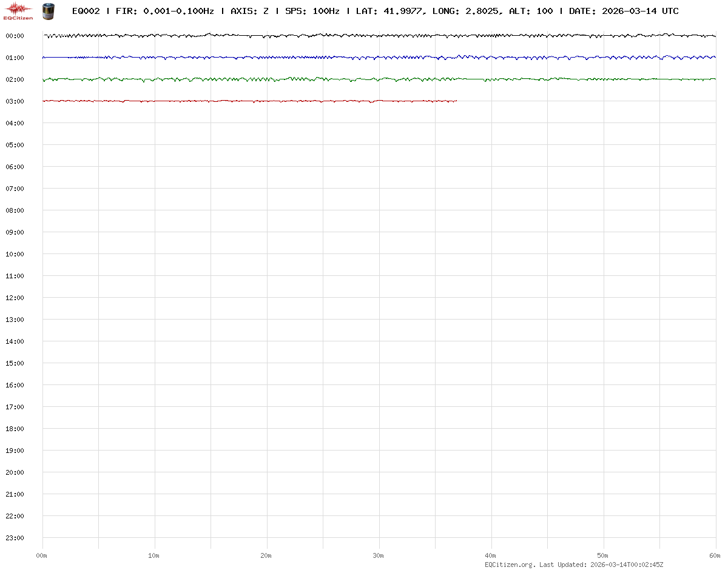
Task: Select the 12:00 hour row label
Action: (x=15, y=298)
